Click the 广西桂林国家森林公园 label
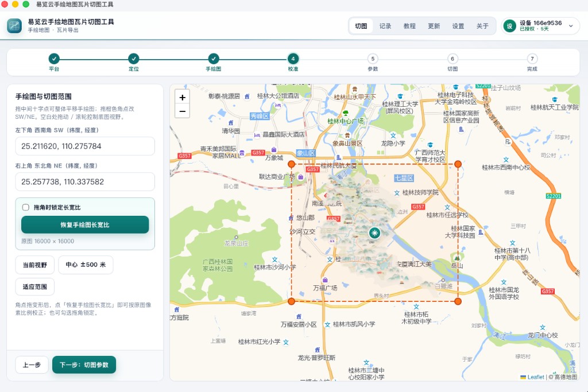The width and height of the screenshot is (588, 392). coord(218,265)
